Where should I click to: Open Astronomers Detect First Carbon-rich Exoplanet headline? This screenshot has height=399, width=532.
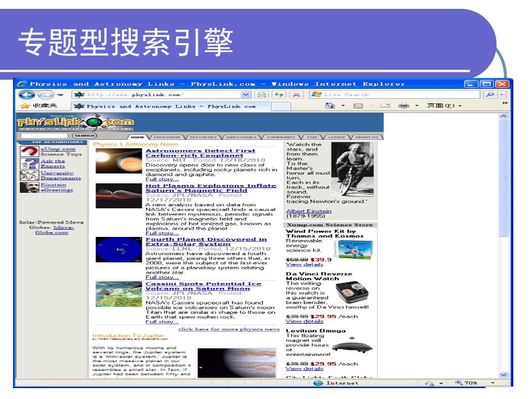pyautogui.click(x=200, y=153)
